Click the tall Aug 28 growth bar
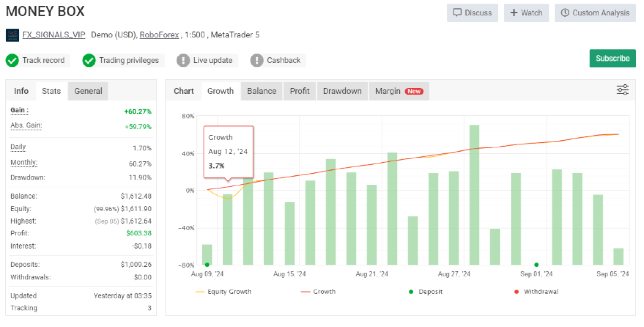Viewport: 644px width, 327px height. point(474,195)
